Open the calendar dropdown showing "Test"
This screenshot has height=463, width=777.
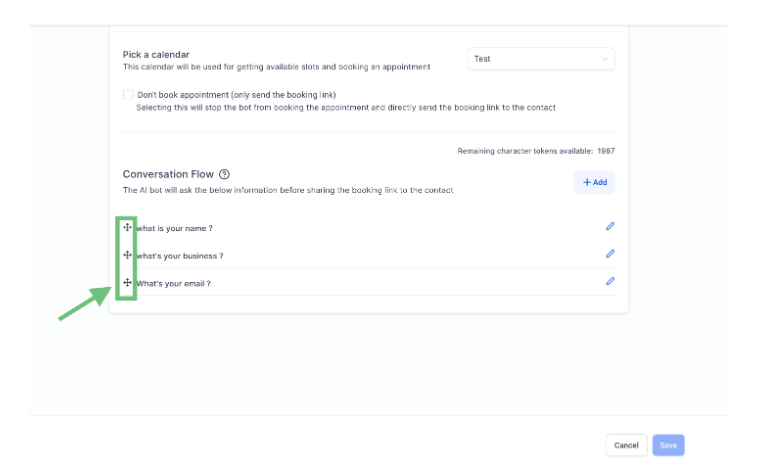[541, 59]
